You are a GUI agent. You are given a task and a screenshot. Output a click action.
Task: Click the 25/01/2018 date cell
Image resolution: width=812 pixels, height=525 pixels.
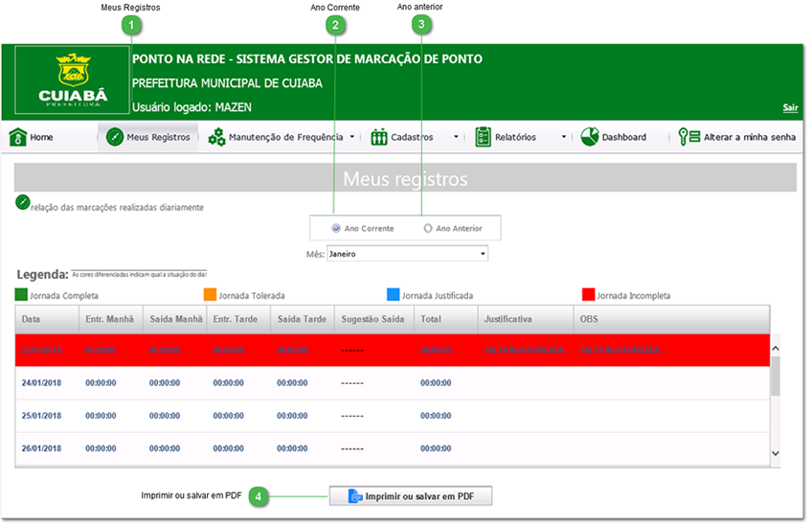tap(41, 416)
